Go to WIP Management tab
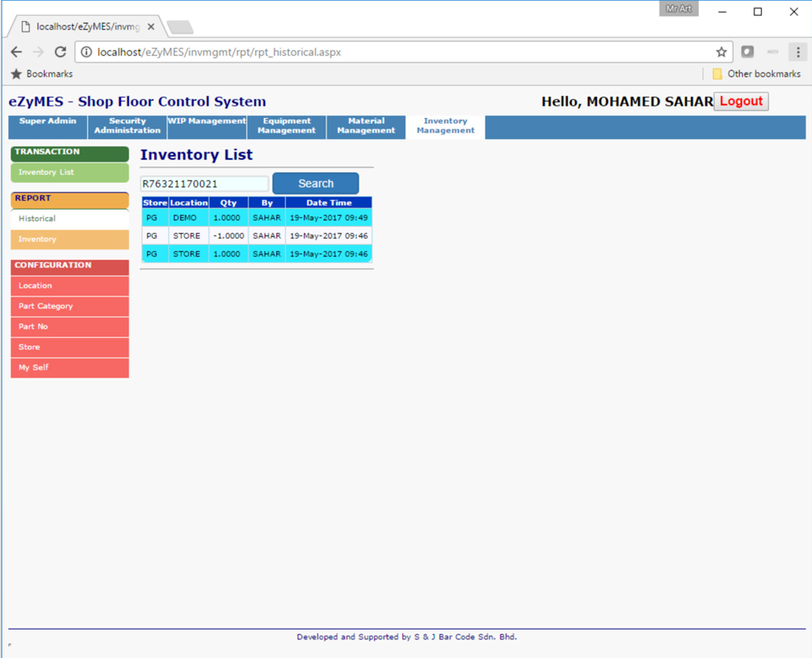This screenshot has height=658, width=812. [206, 122]
